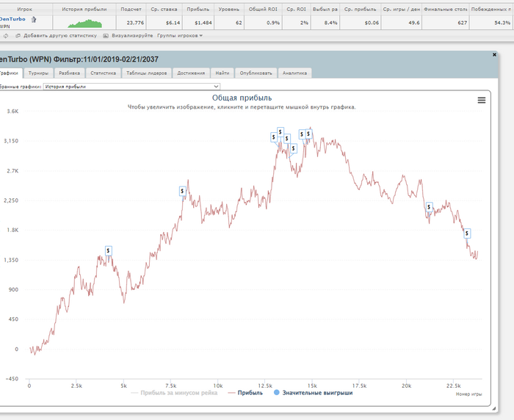The width and height of the screenshot is (514, 420).
Task: Sort by the Общий ROI column header
Action: [263, 10]
